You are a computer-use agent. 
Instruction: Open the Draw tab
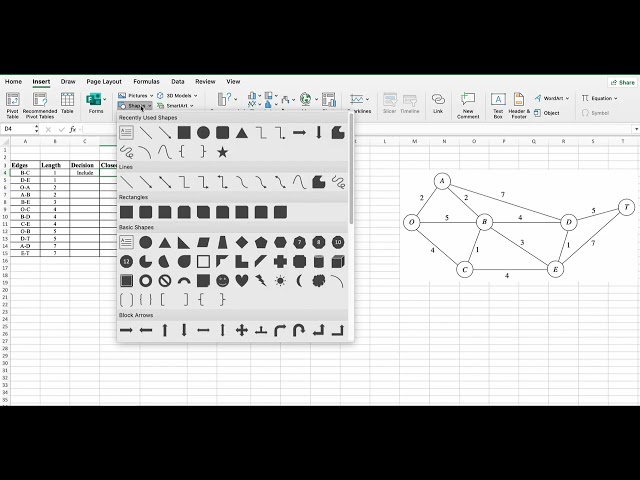click(x=68, y=82)
